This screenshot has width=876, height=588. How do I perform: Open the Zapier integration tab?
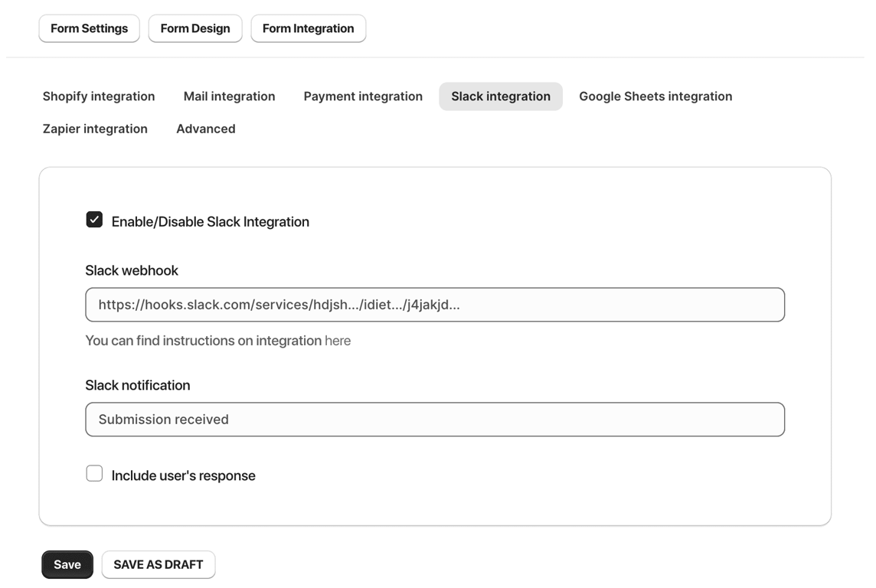(x=95, y=129)
